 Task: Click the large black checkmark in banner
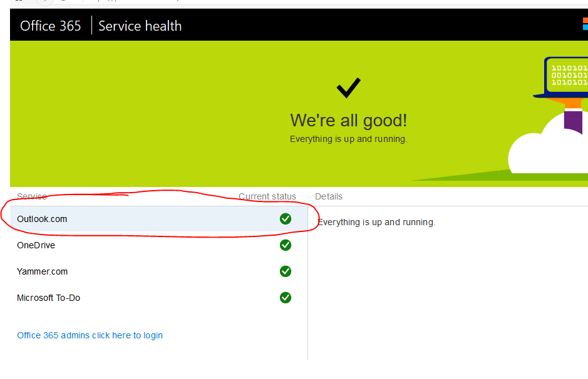tap(348, 88)
